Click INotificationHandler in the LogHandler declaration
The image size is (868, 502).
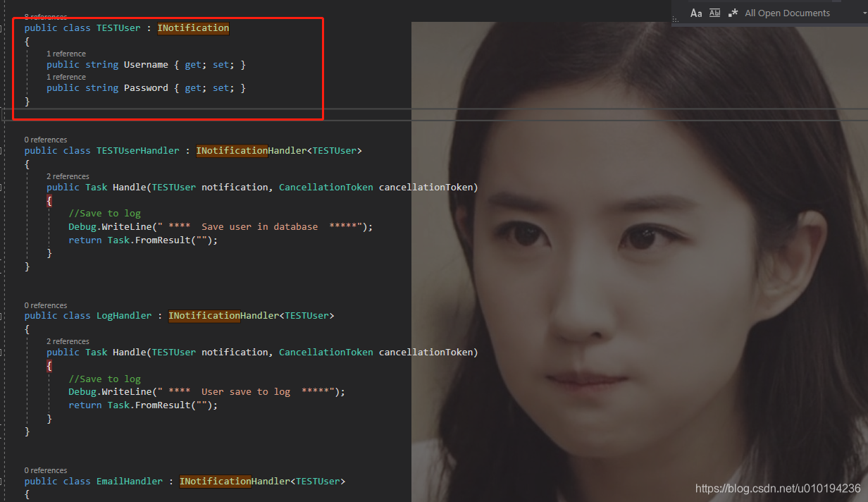coord(223,316)
